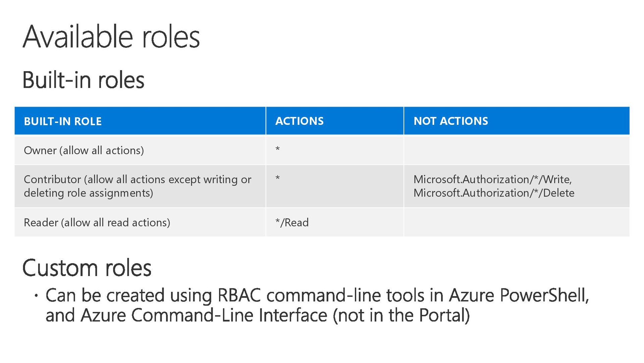Screen dimensions: 644x363
Task: Click the "Microsoft.Authorization/*/Write" text
Action: point(492,179)
